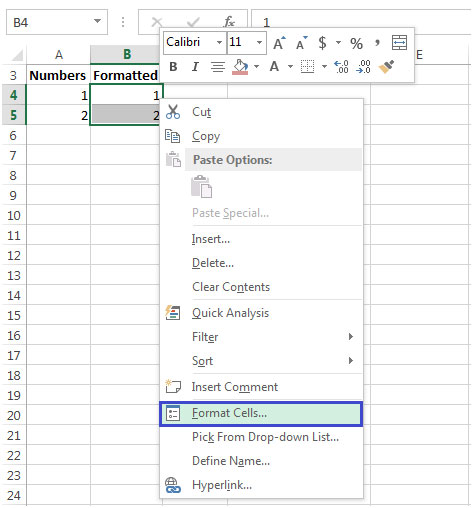
Task: Click the Merge & Center icon
Action: point(399,43)
